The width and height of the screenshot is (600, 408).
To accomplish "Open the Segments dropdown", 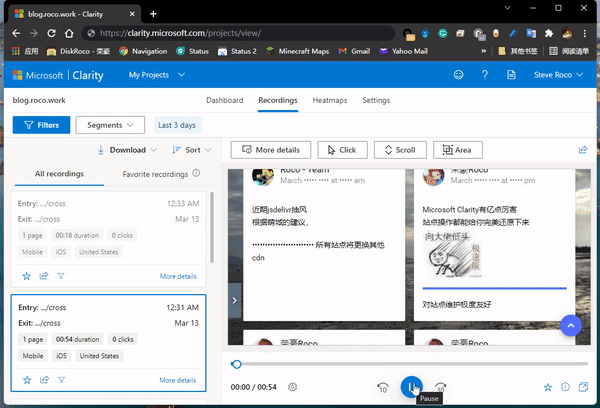I will (x=110, y=125).
